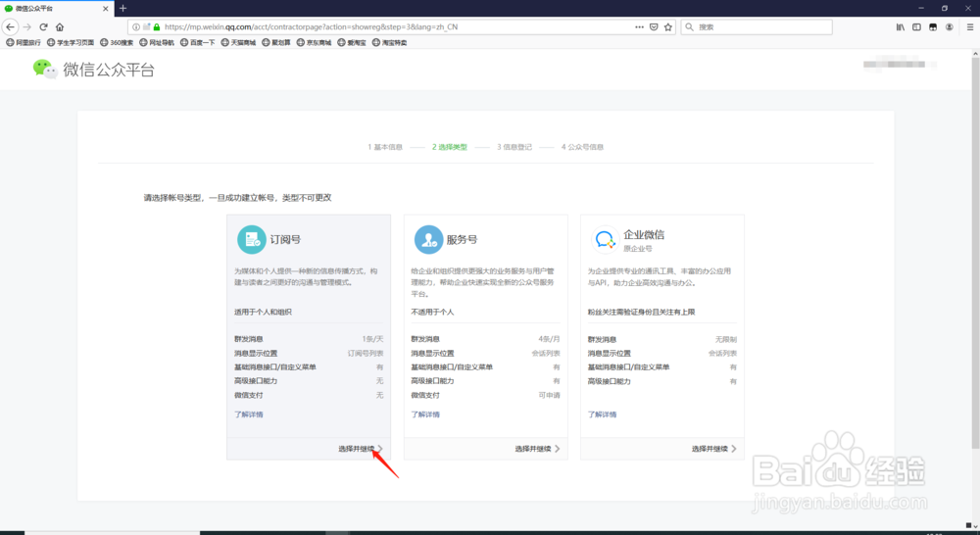
Task: Click the browser forward arrow
Action: coord(26,26)
